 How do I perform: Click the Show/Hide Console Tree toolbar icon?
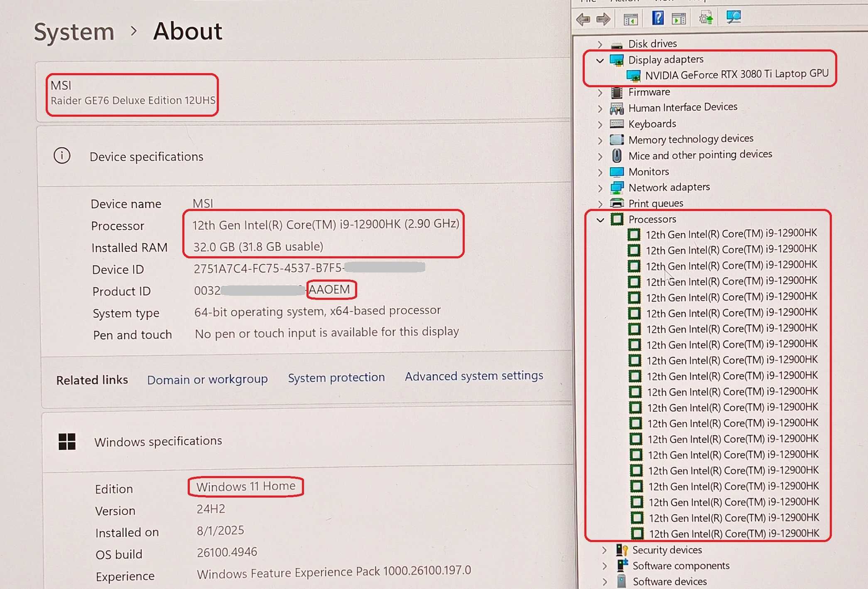pyautogui.click(x=630, y=19)
